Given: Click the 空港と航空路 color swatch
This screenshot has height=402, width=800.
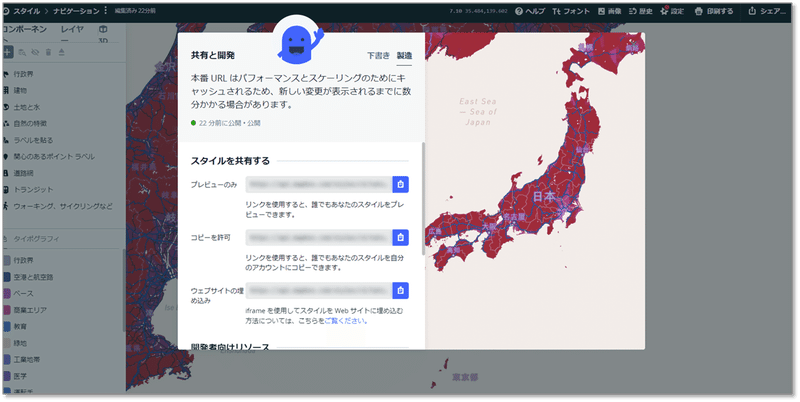Looking at the screenshot, I should [x=7, y=277].
